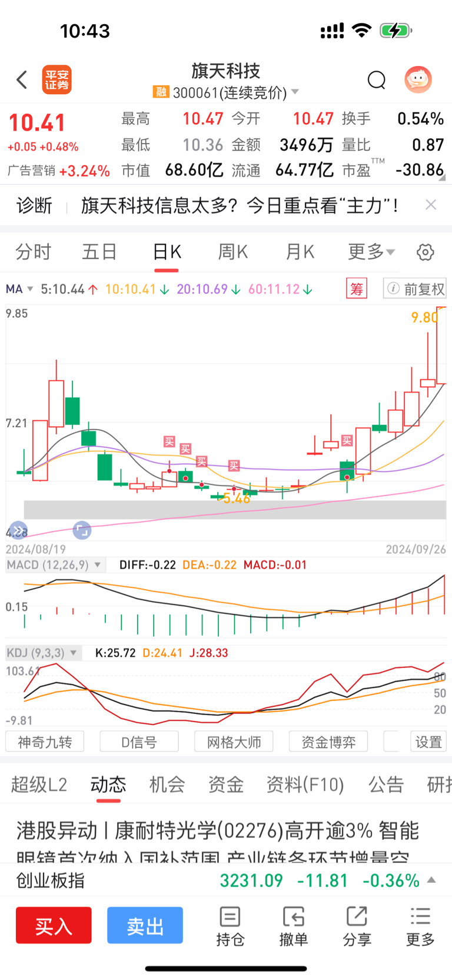
Task: Toggle the 筹 chip distribution button
Action: [x=357, y=289]
